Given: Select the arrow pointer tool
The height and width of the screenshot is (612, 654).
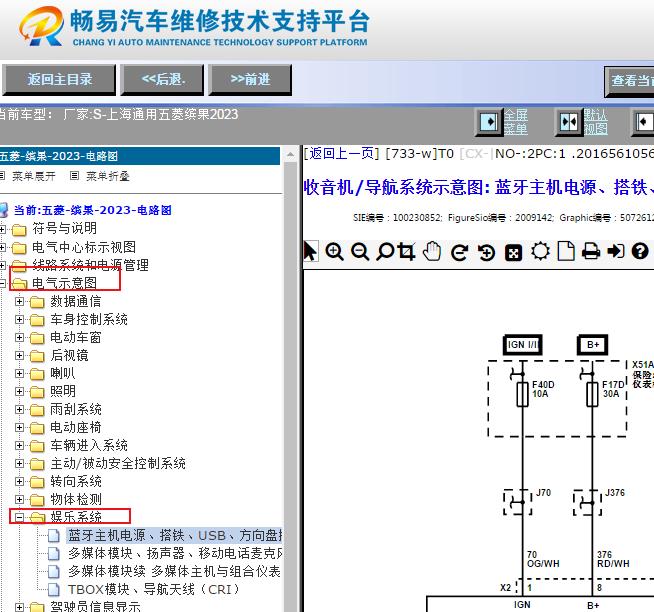Looking at the screenshot, I should point(310,251).
